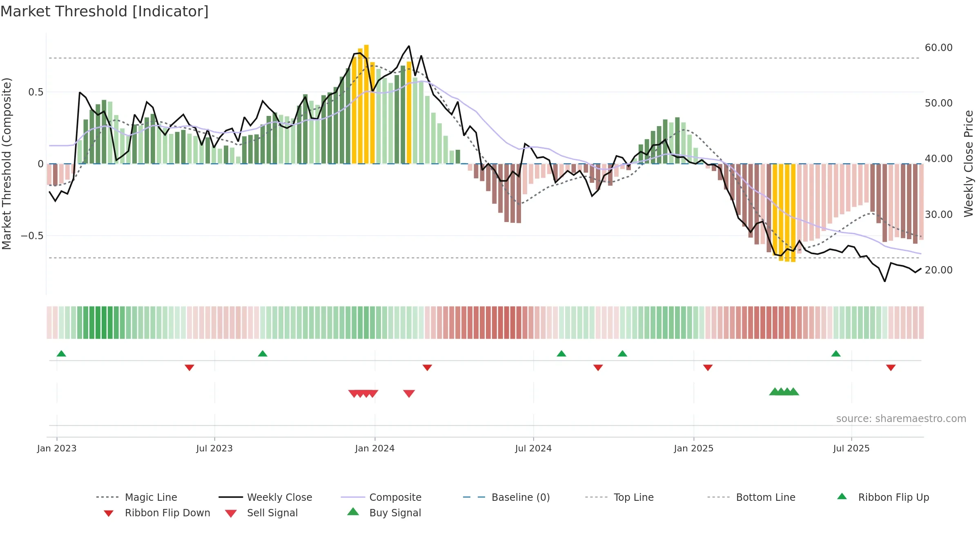Click the 20.00 price axis label
Image resolution: width=980 pixels, height=551 pixels.
click(939, 270)
